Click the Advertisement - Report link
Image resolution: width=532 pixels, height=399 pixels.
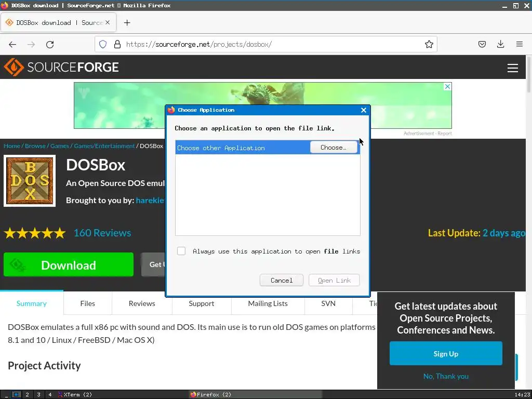coord(428,134)
